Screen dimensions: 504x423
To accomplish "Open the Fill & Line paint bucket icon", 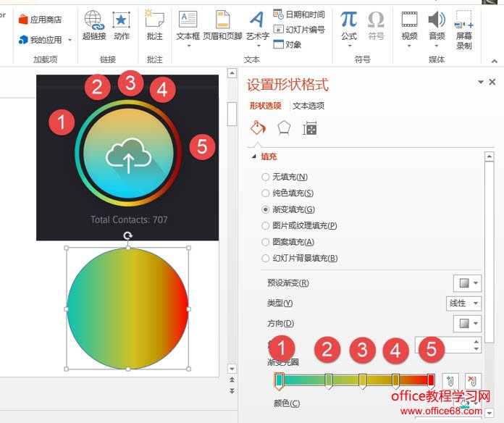I will [258, 128].
